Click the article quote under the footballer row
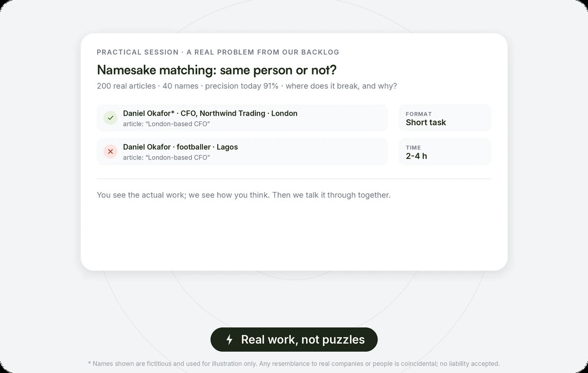Image resolution: width=588 pixels, height=373 pixels. (x=166, y=158)
